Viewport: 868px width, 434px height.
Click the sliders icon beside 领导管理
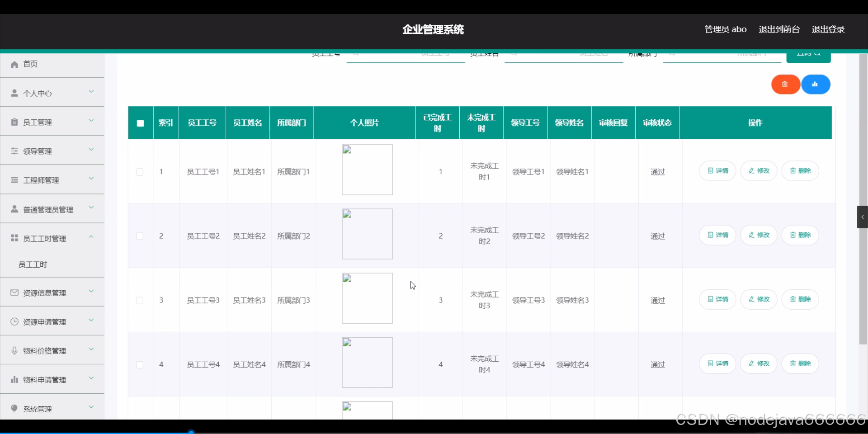[x=14, y=151]
